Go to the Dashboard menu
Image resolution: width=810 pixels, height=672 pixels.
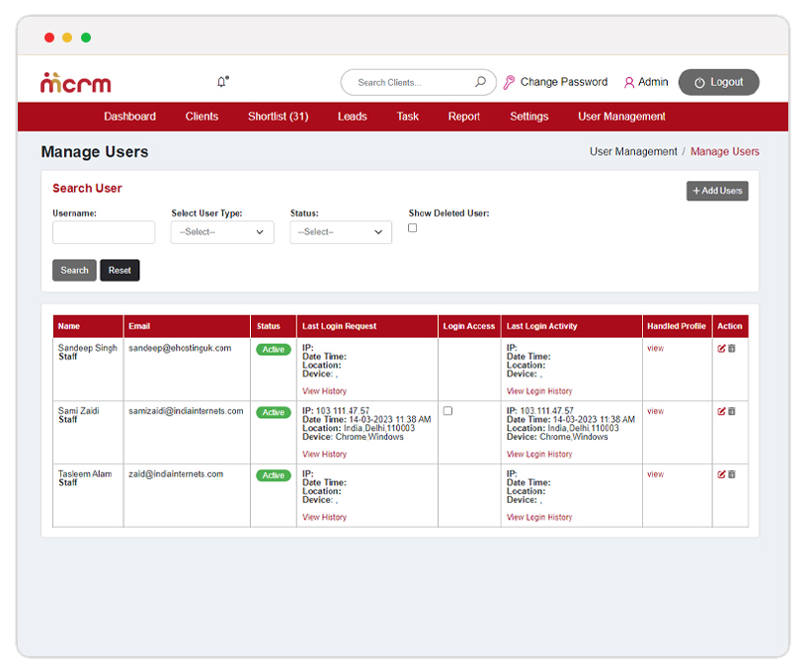coord(129,117)
